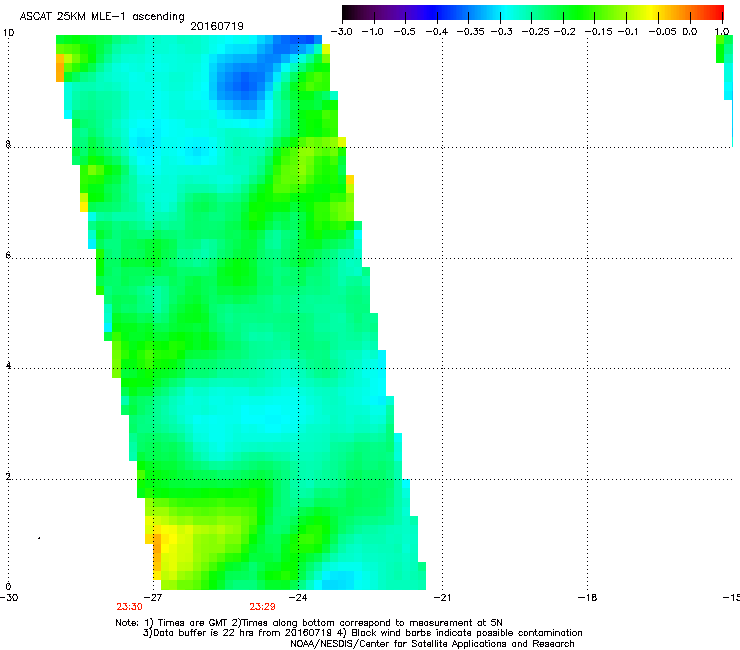Click the color bar label -1.0
The width and height of the screenshot is (740, 650).
click(372, 32)
